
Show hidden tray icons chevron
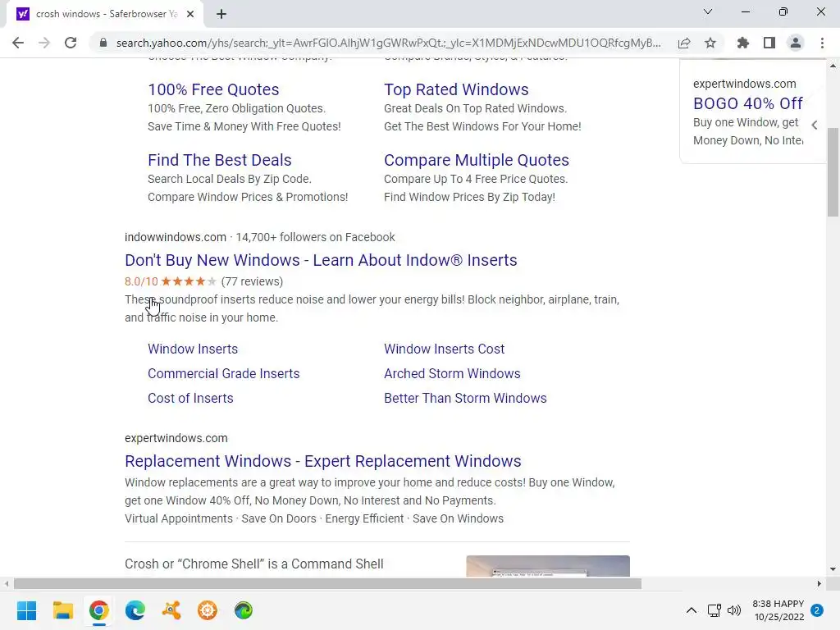point(692,610)
